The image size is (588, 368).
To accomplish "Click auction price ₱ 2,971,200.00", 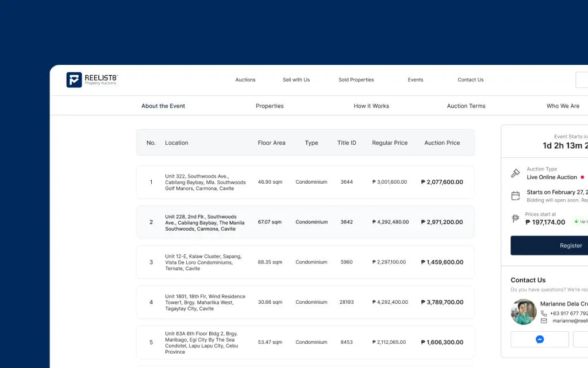I will pyautogui.click(x=442, y=222).
